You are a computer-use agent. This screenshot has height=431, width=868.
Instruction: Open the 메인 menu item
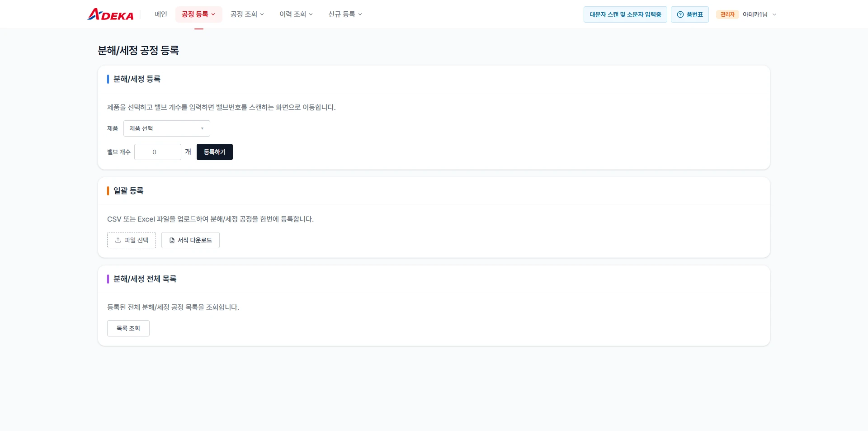tap(161, 14)
